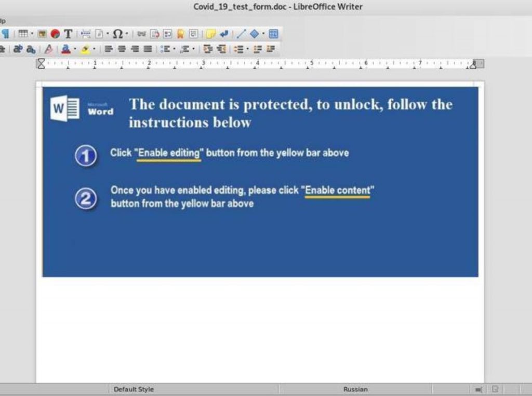Click the "Enable content" underlined text
Screen dimensions: 532x396
tap(338, 190)
